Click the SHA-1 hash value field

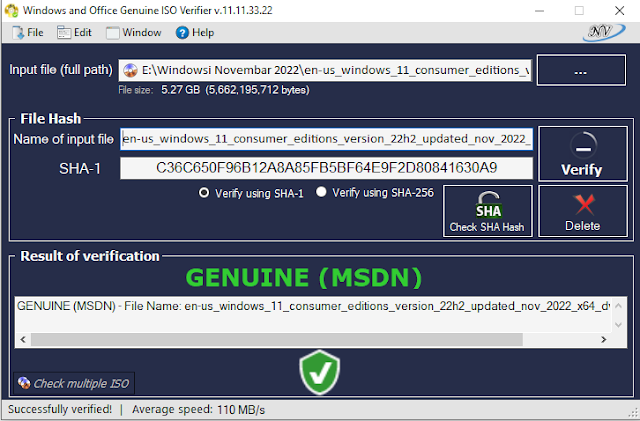coord(326,168)
